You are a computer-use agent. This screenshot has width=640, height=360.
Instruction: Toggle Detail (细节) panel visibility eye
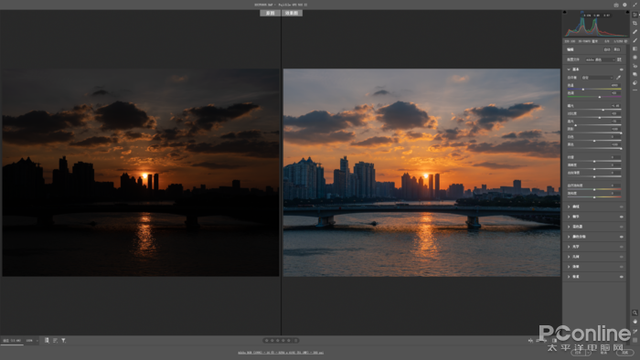[x=621, y=217]
